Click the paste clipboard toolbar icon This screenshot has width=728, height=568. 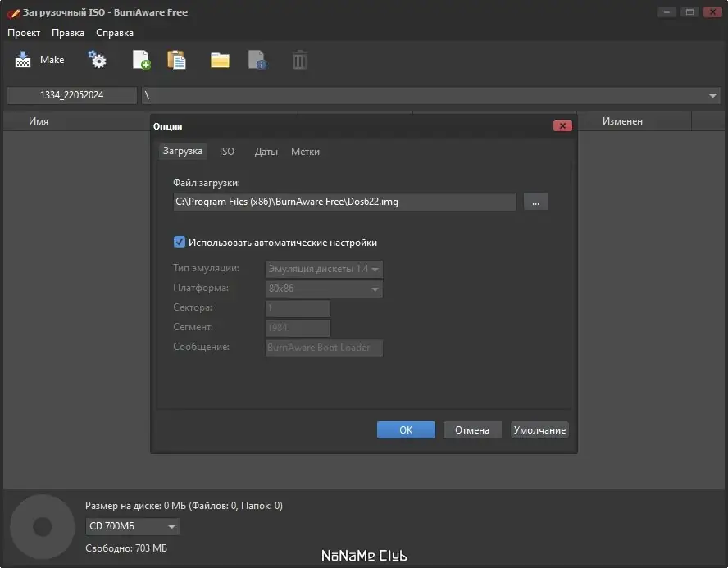point(176,60)
